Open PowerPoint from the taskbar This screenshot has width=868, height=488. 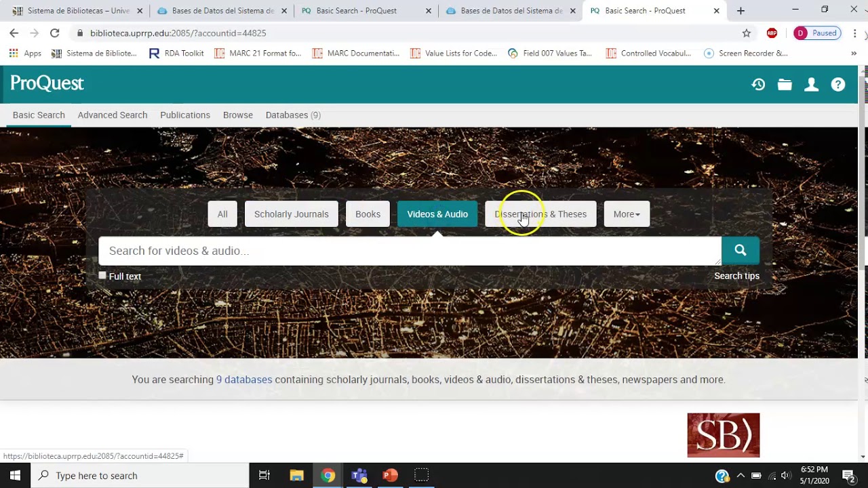pos(390,475)
